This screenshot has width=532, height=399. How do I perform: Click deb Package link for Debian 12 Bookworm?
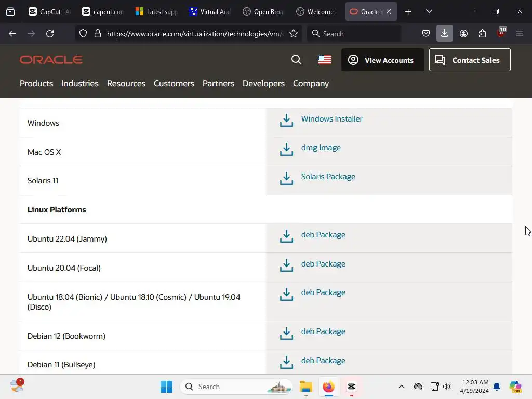point(323,331)
